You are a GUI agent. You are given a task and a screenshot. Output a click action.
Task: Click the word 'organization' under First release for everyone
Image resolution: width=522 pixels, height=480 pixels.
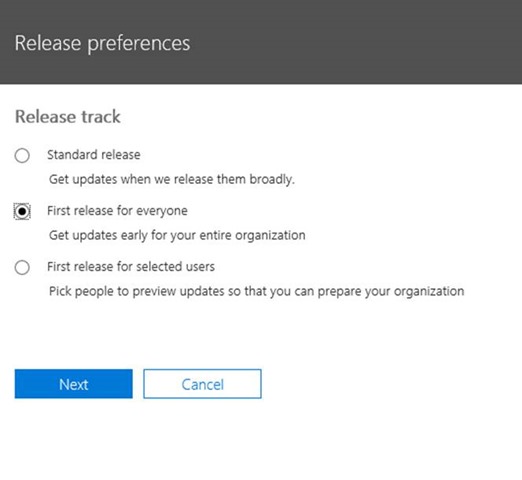click(x=270, y=235)
